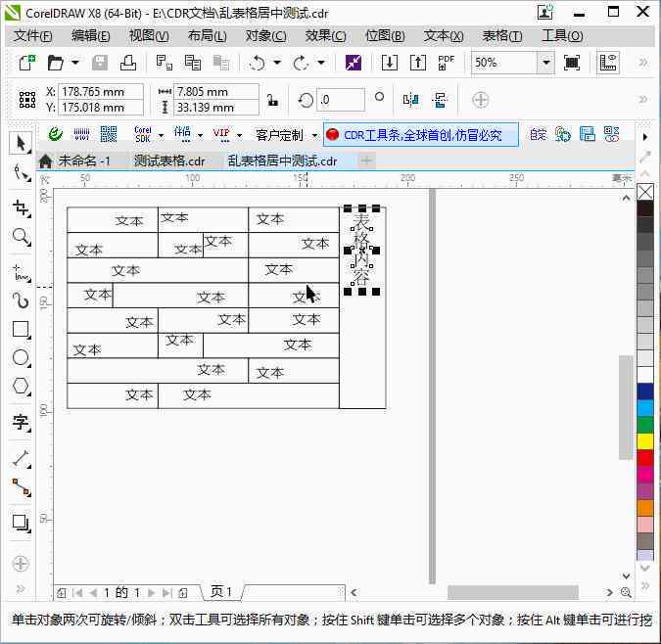This screenshot has width=661, height=644.
Task: Expand the Redo history dropdown
Action: [321, 63]
